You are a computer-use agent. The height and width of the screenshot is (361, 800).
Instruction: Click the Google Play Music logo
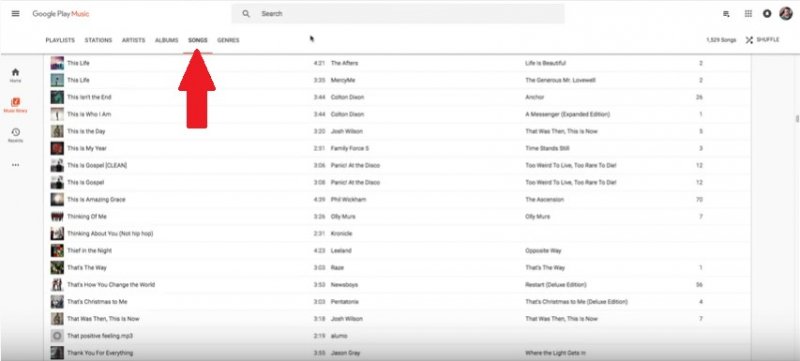coord(61,14)
